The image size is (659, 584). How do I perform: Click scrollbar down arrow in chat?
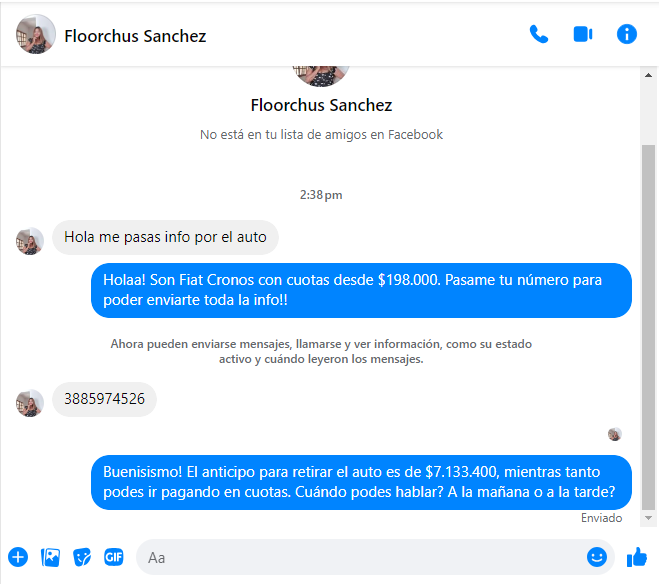pyautogui.click(x=648, y=518)
